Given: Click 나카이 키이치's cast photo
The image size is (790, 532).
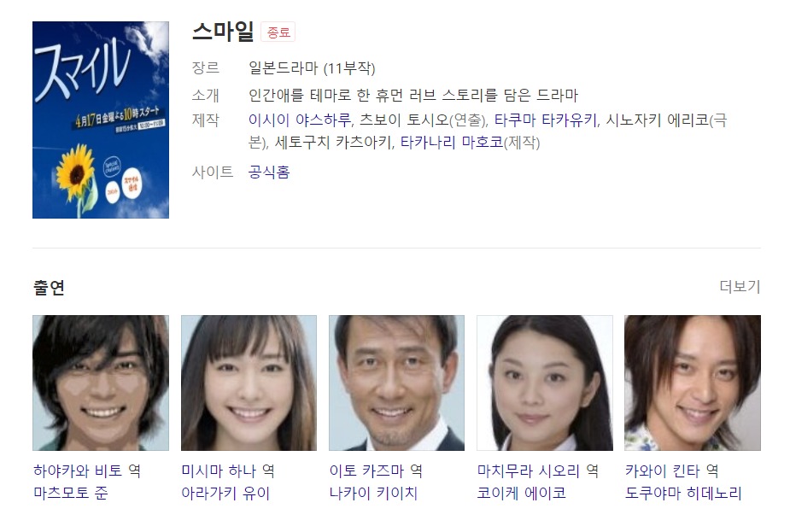Looking at the screenshot, I should click(396, 383).
